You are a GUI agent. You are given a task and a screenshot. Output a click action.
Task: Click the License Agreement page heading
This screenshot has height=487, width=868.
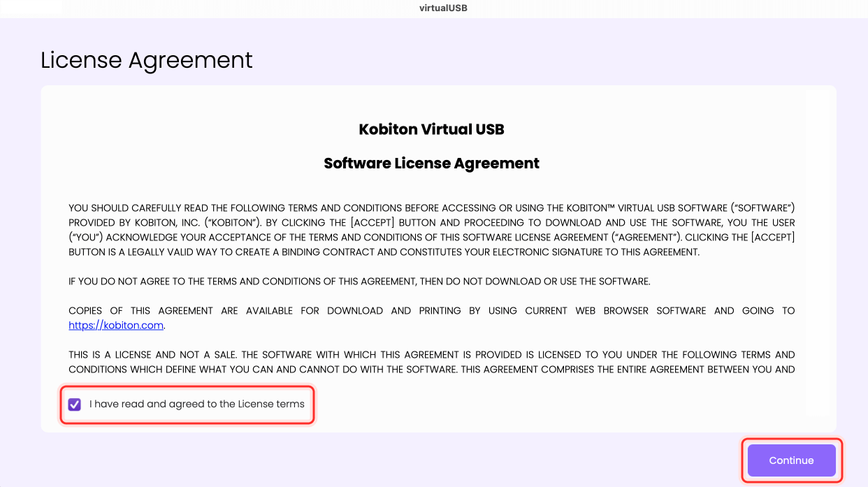point(147,60)
